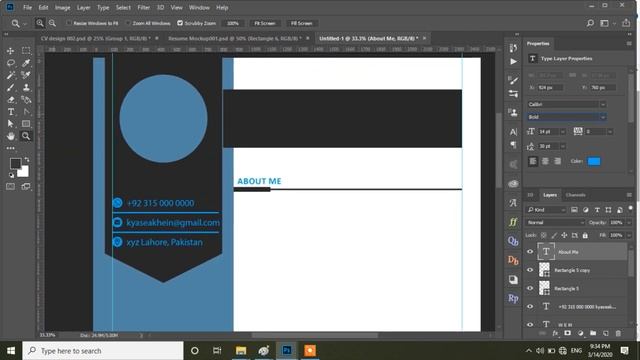
Task: Create new adjustment layer icon
Action: pos(580,333)
